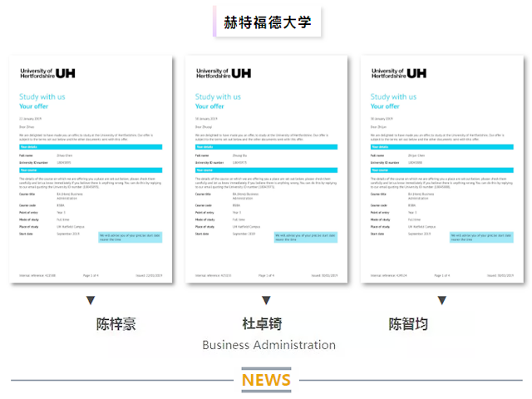The image size is (532, 399).
Task: Click the cyan "Your details" bar in middle letter
Action: pos(268,146)
